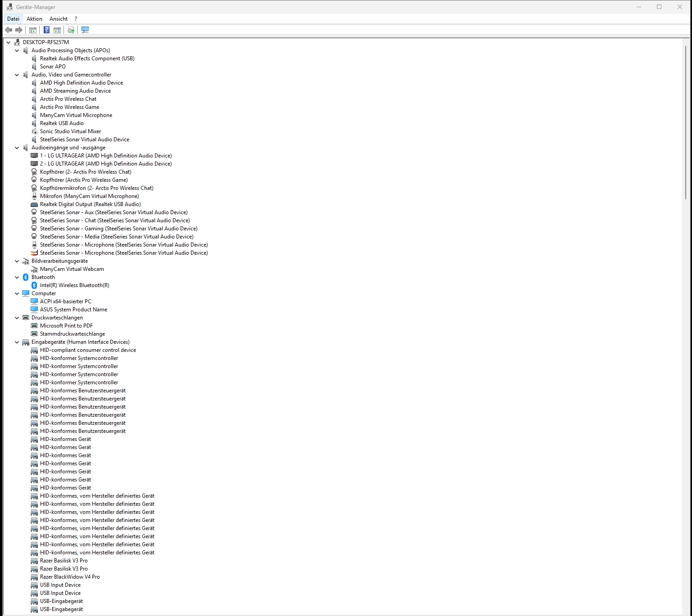Click the headphone icon for Kopfhörer (Arctis Pro Wireless Game)

click(x=34, y=180)
